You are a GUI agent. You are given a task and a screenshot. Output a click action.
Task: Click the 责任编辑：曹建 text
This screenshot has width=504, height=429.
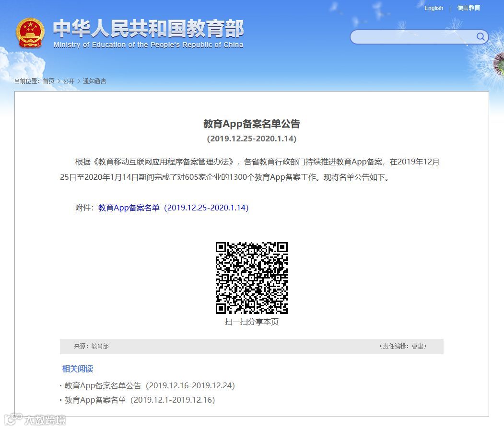(x=402, y=346)
